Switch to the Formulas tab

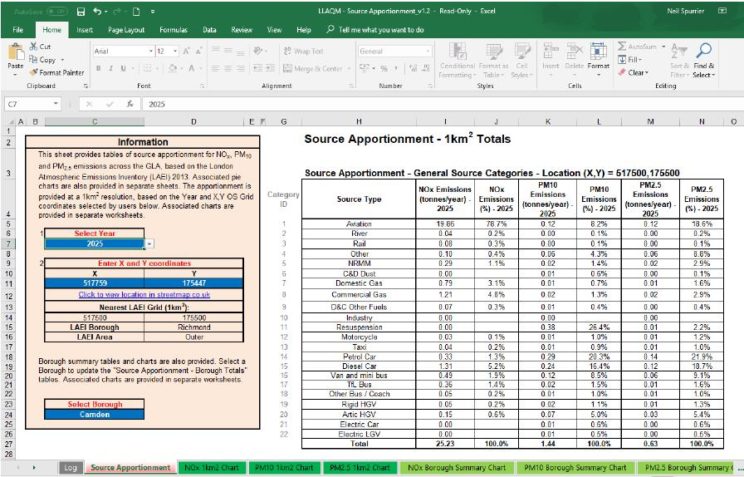pos(173,29)
